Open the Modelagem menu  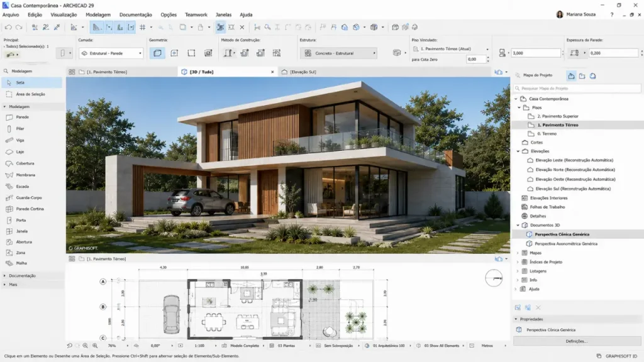[x=98, y=15]
